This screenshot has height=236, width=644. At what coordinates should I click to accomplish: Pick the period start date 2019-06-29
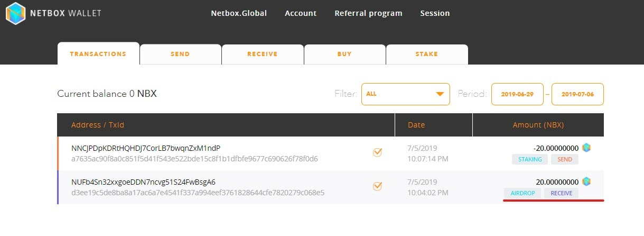click(517, 94)
